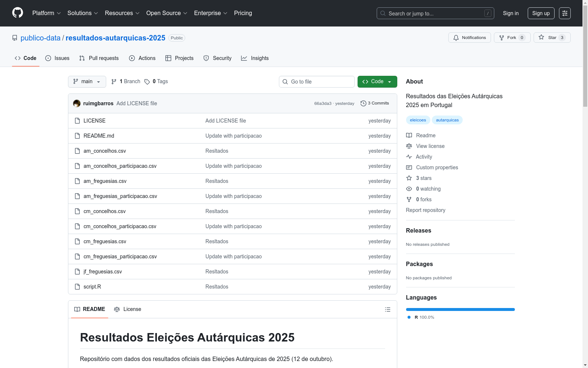This screenshot has height=368, width=588.
Task: Open the green Code clone dropdown
Action: 377,82
